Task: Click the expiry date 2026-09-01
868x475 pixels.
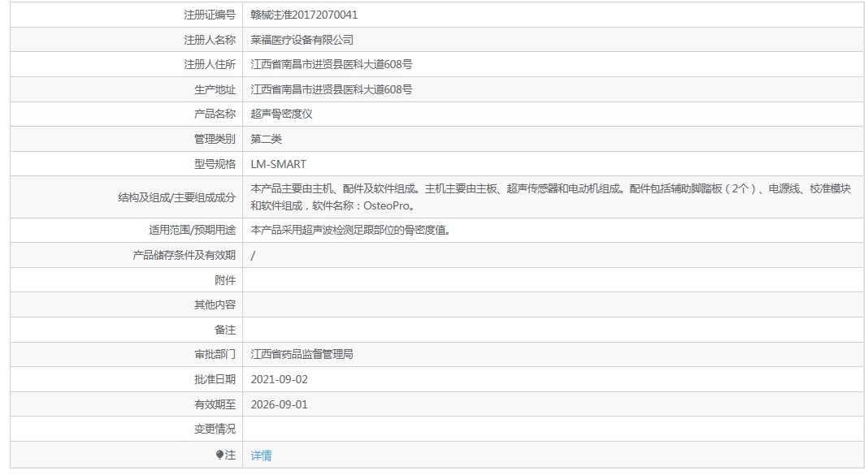Action: pos(279,404)
